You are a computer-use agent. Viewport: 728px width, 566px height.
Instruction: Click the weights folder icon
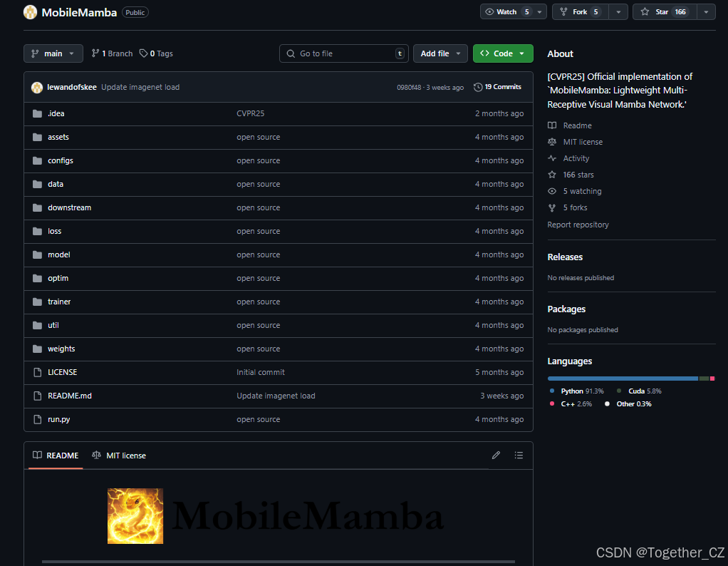pyautogui.click(x=38, y=349)
